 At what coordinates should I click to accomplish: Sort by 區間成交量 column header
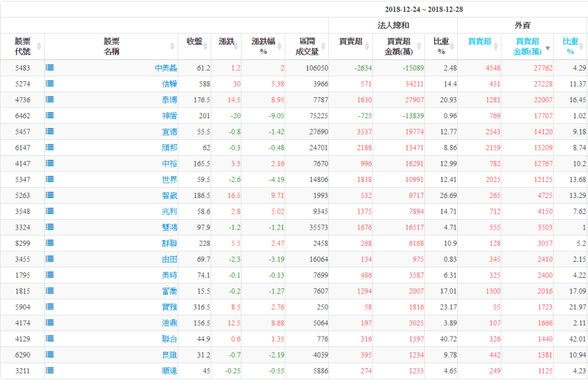(307, 46)
